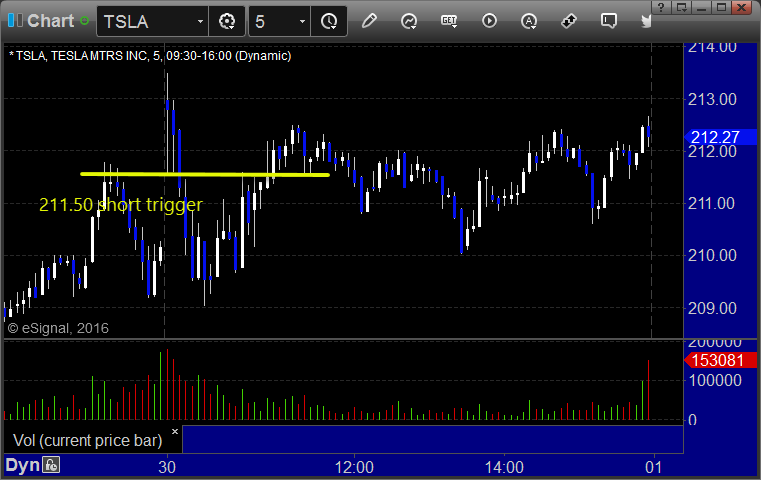The height and width of the screenshot is (480, 761).
Task: Open the studies chart-line menu
Action: (409, 21)
